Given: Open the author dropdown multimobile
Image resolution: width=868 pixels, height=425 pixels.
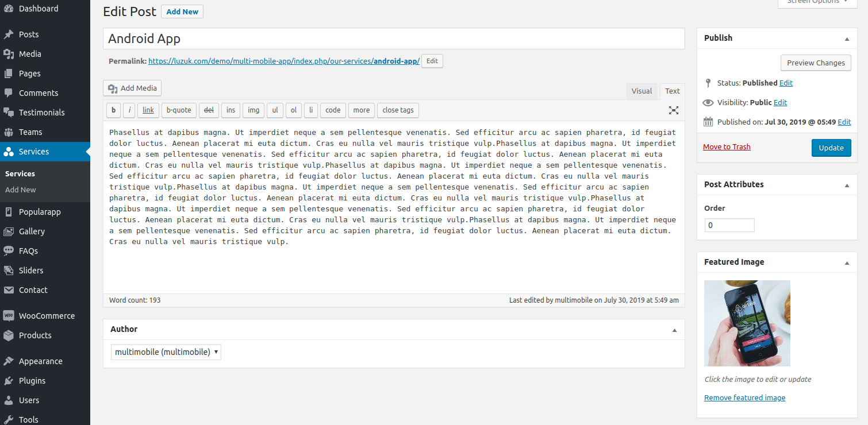Looking at the screenshot, I should tap(166, 352).
